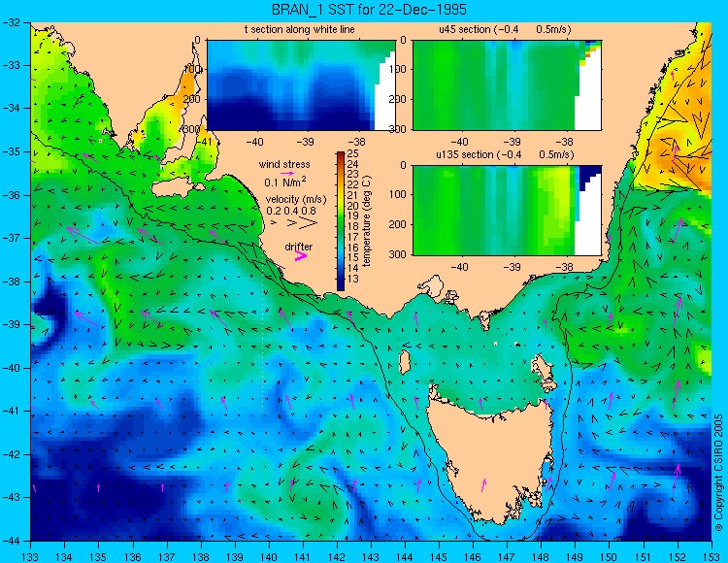
Task: Click longitude axis label 142
Action: pos(337,556)
